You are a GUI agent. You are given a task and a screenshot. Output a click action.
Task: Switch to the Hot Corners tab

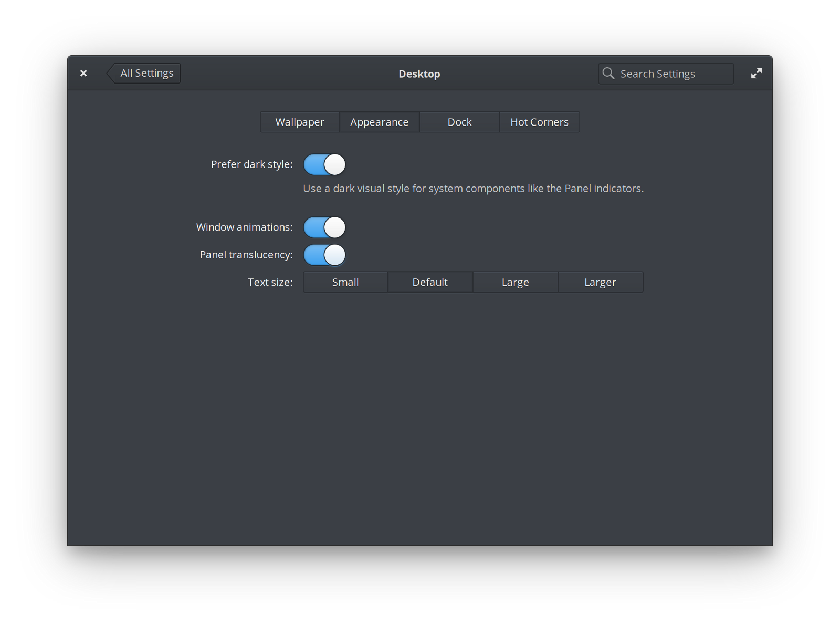coord(539,122)
